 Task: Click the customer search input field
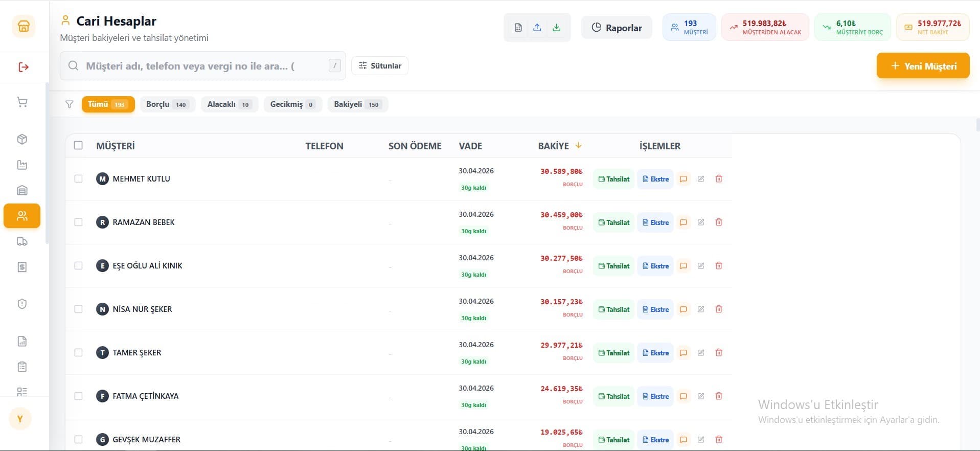click(203, 66)
